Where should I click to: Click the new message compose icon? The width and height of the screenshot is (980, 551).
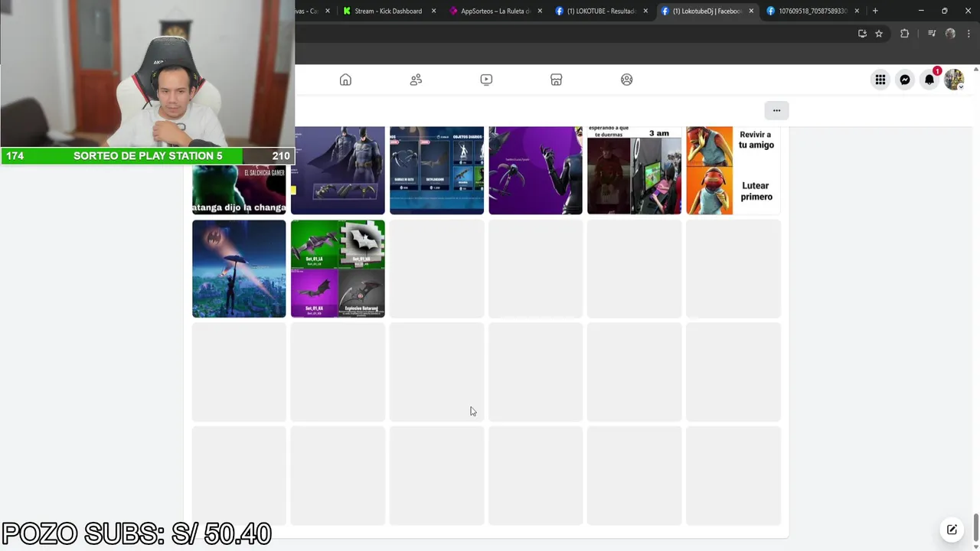click(x=952, y=530)
